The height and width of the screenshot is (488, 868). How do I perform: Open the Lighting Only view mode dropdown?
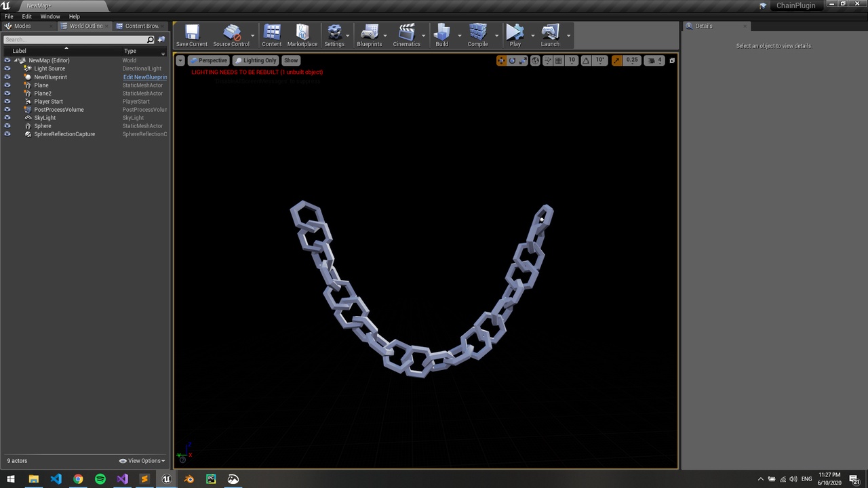[256, 60]
